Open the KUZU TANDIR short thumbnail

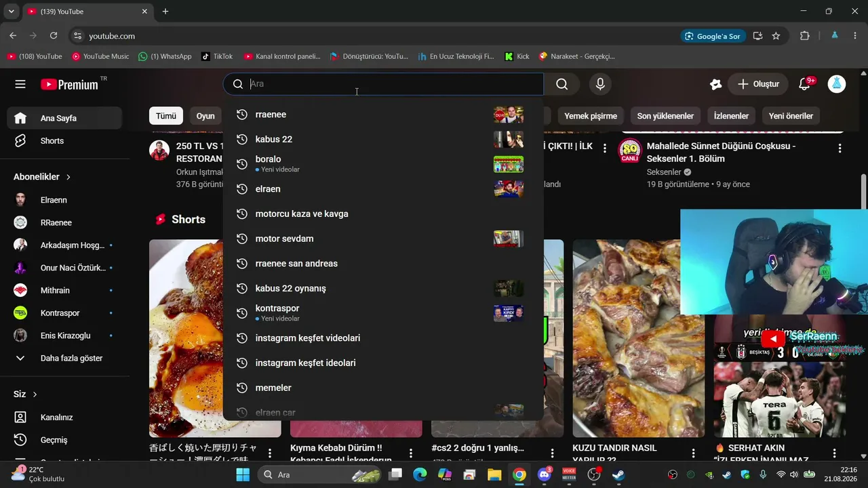[x=638, y=338]
